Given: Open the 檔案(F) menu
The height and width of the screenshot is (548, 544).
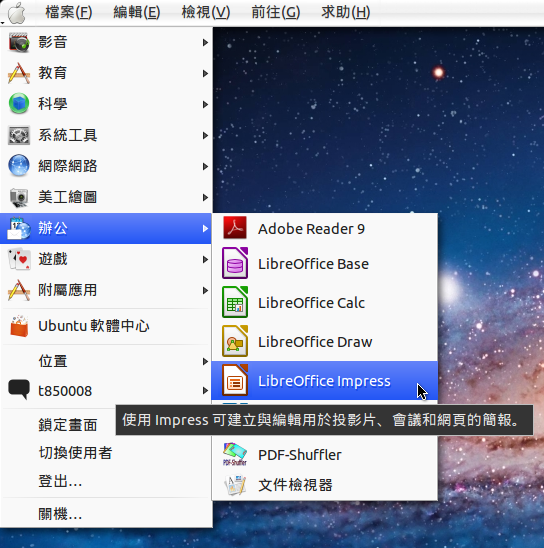Looking at the screenshot, I should [x=69, y=13].
